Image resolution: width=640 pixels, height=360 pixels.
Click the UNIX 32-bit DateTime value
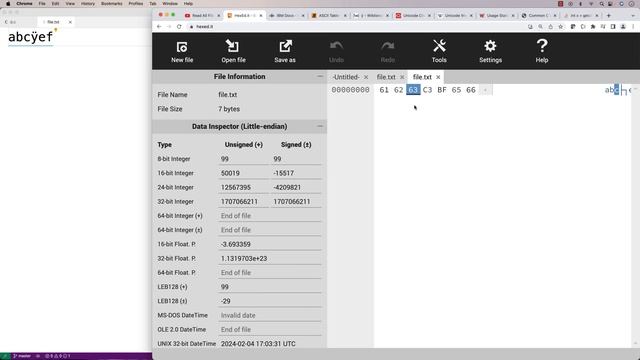pyautogui.click(x=270, y=344)
